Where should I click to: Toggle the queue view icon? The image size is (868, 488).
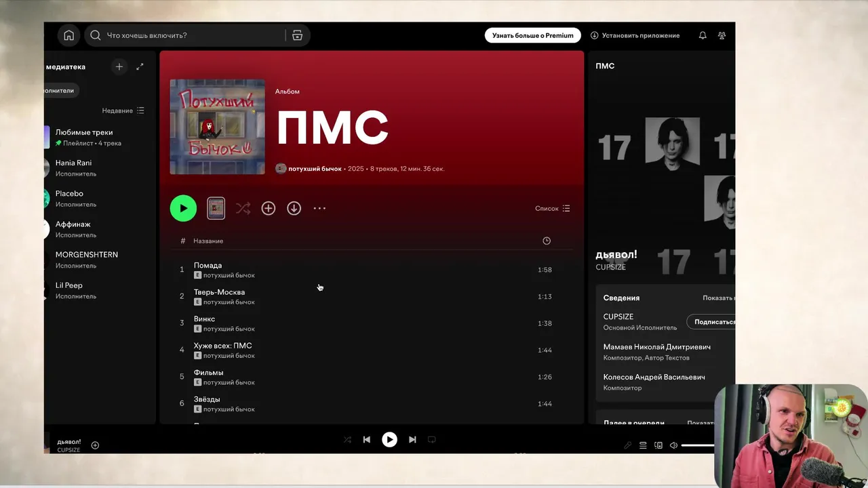tap(643, 445)
